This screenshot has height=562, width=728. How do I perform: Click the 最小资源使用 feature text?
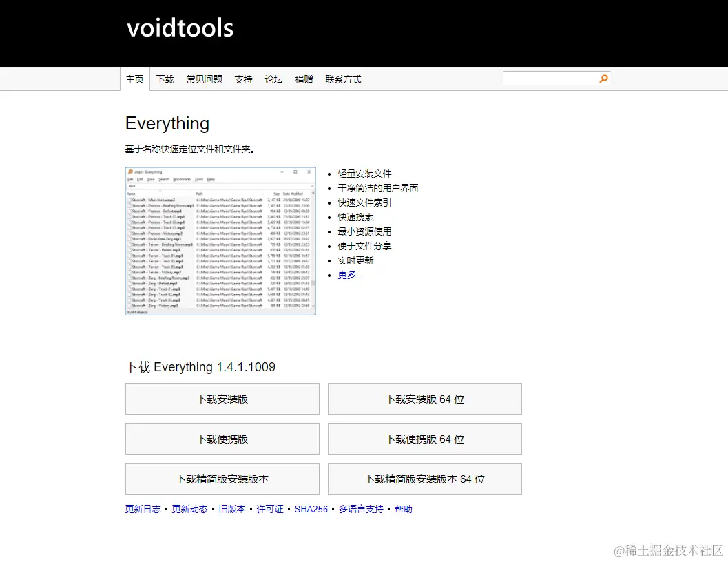[364, 231]
